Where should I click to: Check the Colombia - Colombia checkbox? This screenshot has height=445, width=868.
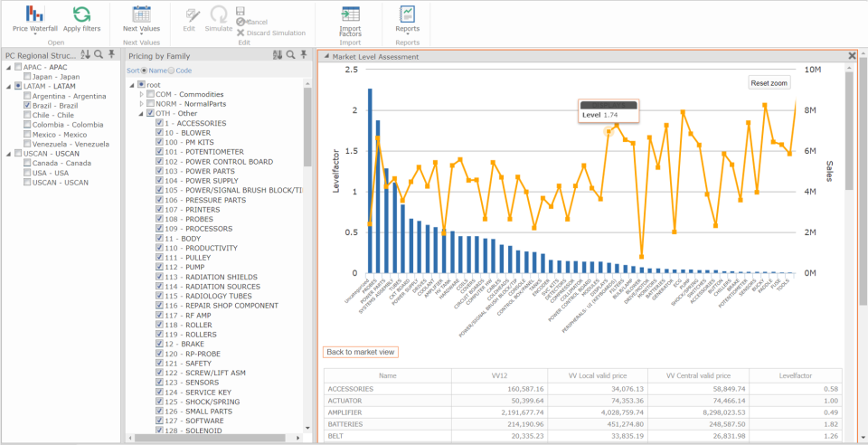[27, 125]
